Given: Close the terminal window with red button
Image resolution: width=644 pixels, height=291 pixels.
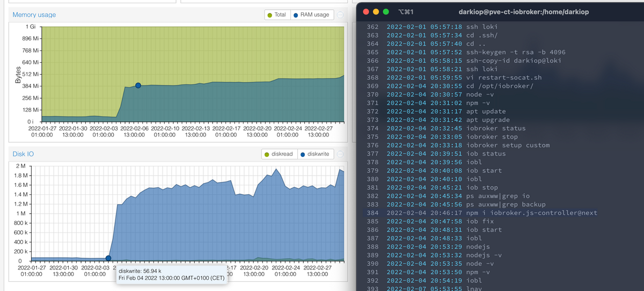Looking at the screenshot, I should (365, 11).
